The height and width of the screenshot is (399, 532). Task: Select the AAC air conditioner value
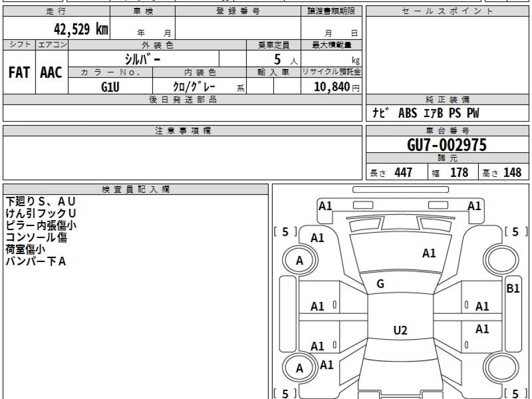tap(51, 73)
